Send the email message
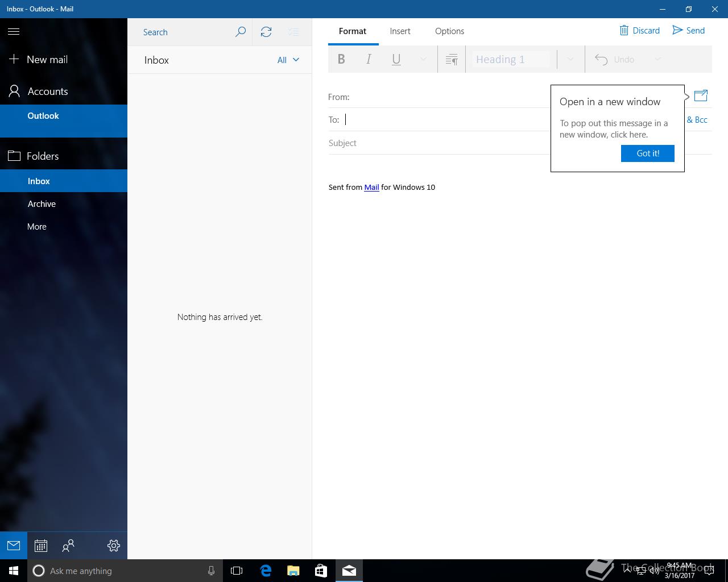Viewport: 728px width, 582px height. pos(688,31)
